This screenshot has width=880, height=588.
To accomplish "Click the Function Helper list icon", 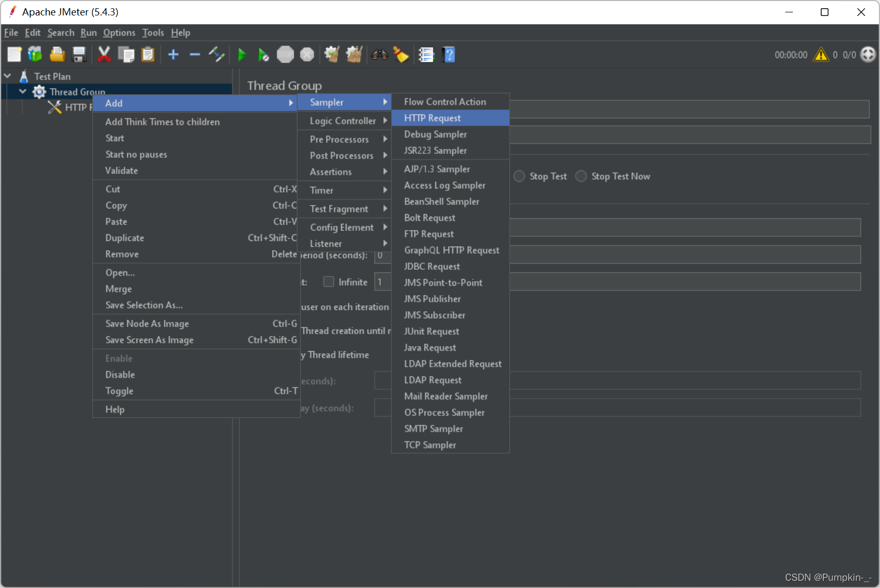I will coord(426,55).
